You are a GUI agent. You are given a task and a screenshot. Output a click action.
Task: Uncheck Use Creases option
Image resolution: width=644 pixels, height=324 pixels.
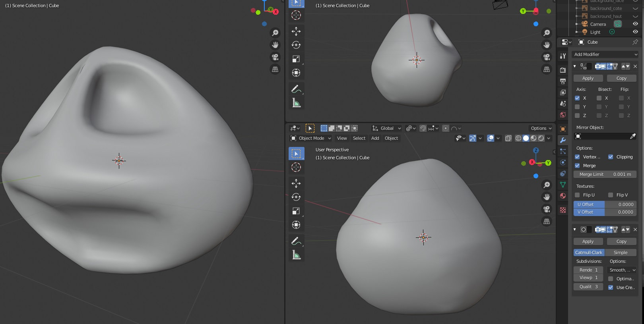tap(611, 287)
